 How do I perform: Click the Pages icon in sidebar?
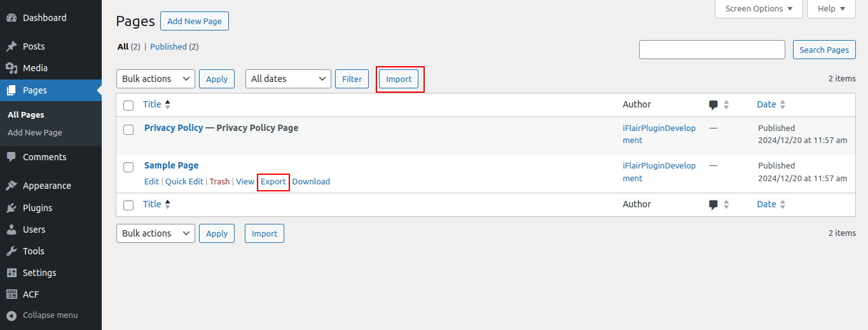(11, 90)
